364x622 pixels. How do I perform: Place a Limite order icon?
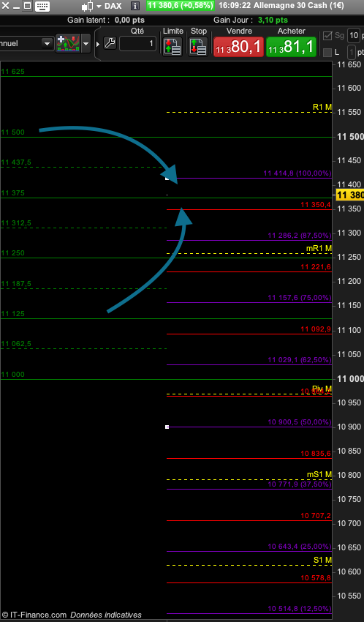(172, 46)
